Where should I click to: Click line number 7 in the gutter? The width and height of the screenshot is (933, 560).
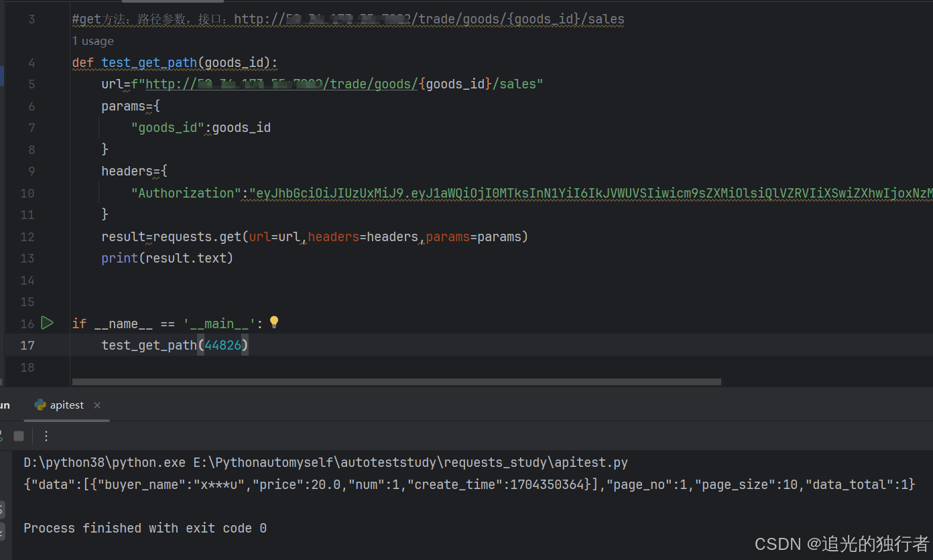pyautogui.click(x=31, y=127)
